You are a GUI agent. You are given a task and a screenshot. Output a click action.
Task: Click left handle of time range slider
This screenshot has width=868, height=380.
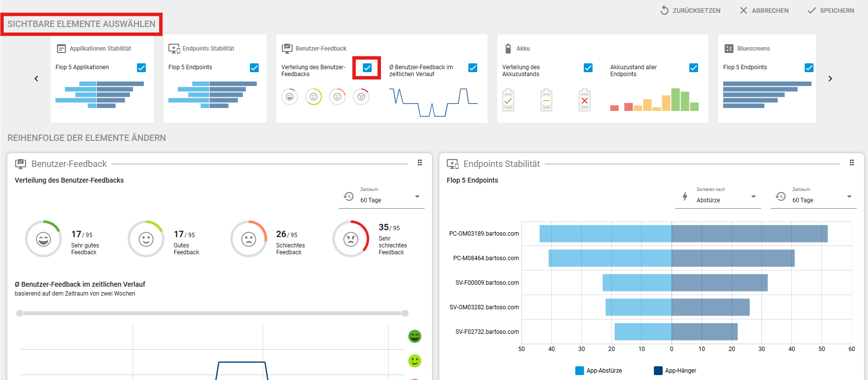point(20,313)
